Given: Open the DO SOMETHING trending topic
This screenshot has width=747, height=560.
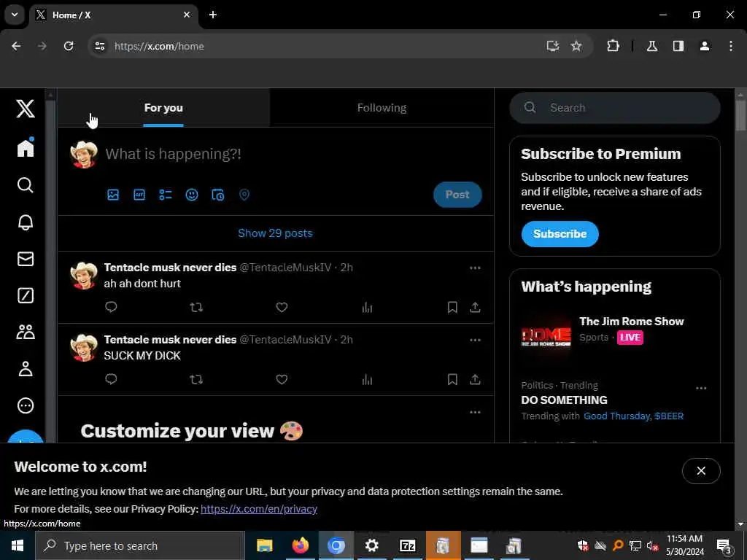Looking at the screenshot, I should click(x=564, y=400).
